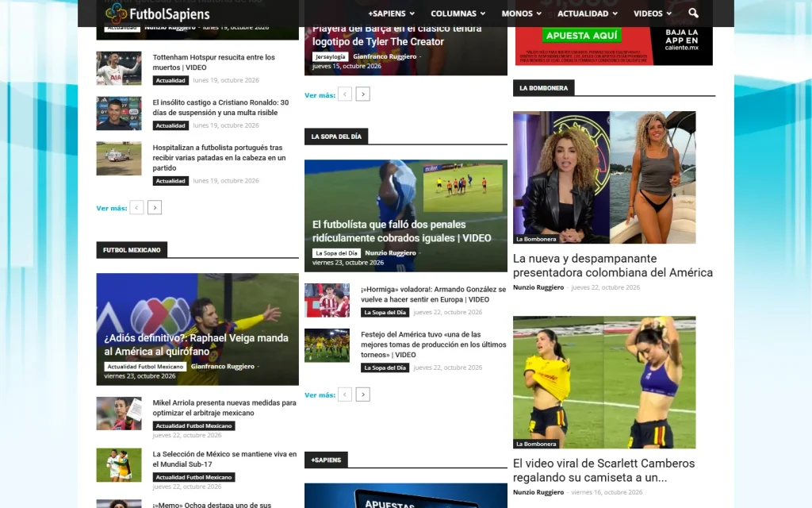Click La Bombonera tag on Camberos photo

[536, 444]
